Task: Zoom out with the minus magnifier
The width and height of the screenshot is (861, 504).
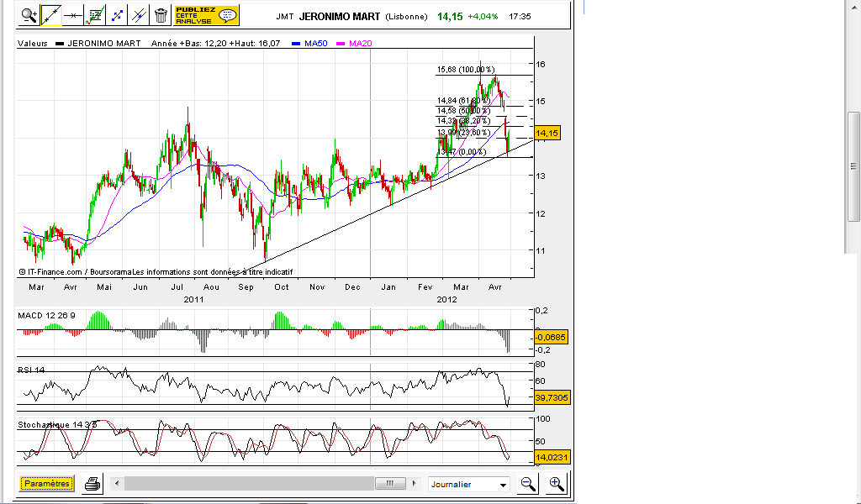Action: pos(528,484)
